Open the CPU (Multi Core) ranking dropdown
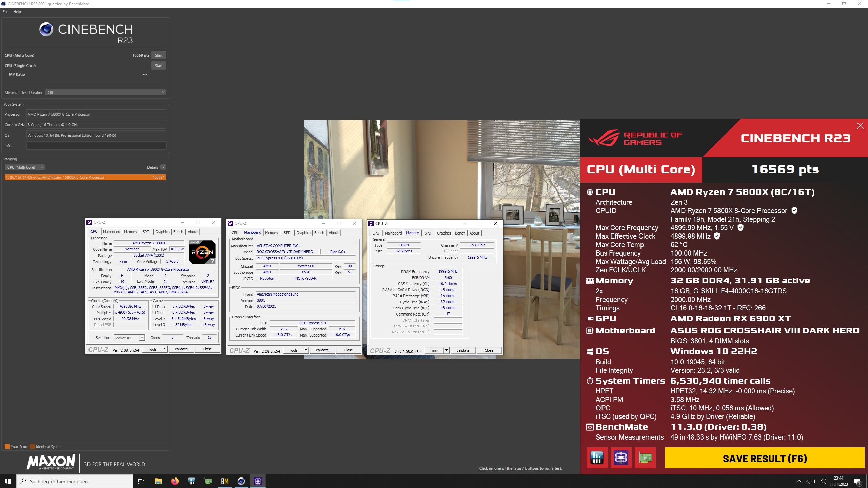The image size is (868, 488). point(25,167)
